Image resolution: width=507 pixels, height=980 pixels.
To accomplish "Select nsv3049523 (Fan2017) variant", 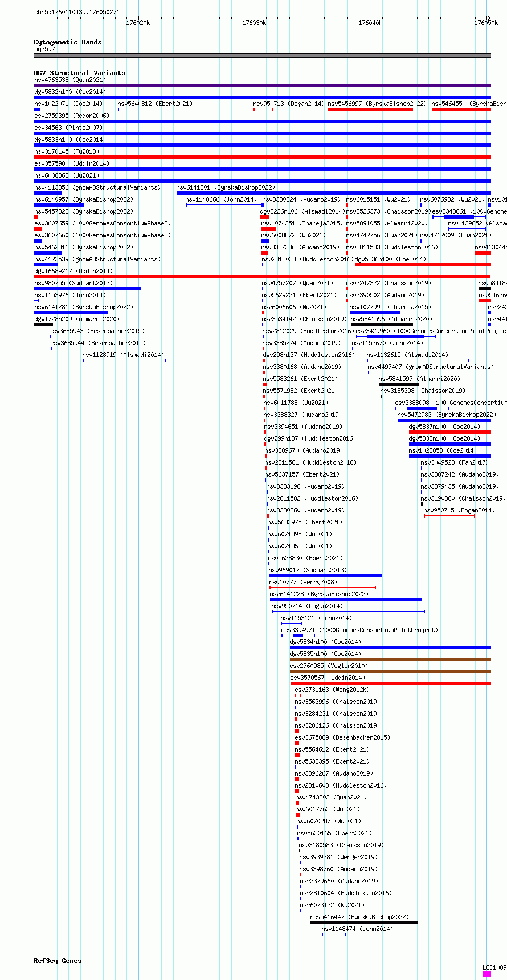I will point(455,462).
